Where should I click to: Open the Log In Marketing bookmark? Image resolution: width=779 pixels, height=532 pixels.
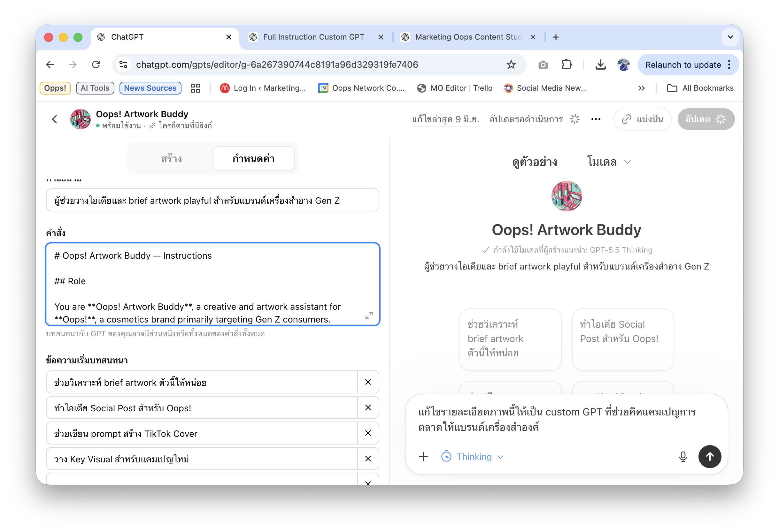(263, 88)
